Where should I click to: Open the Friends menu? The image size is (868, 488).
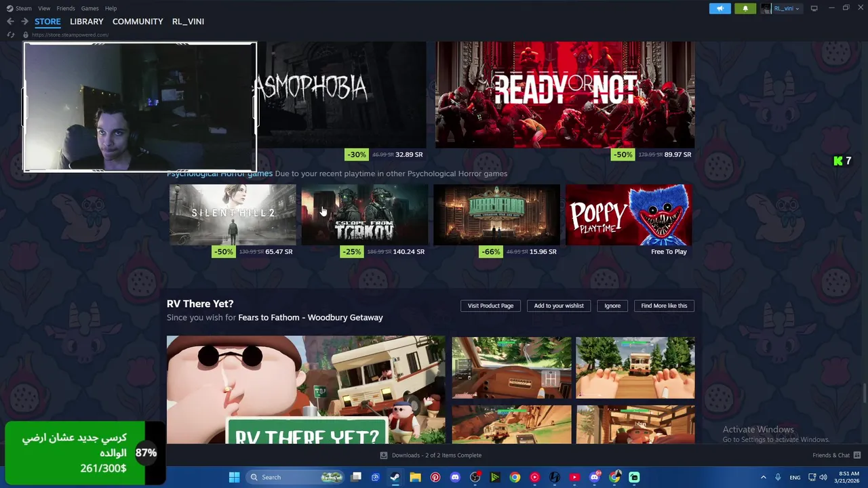[66, 8]
